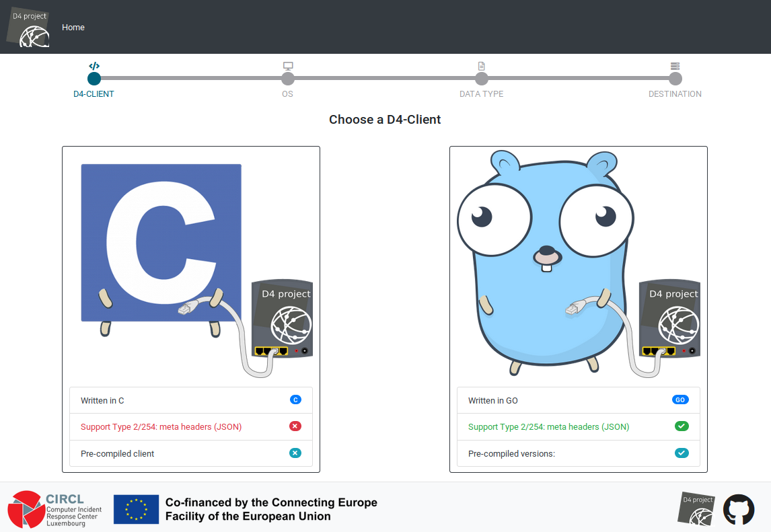Click the D4 project logo in navbar
The image size is (771, 532).
coord(28,28)
